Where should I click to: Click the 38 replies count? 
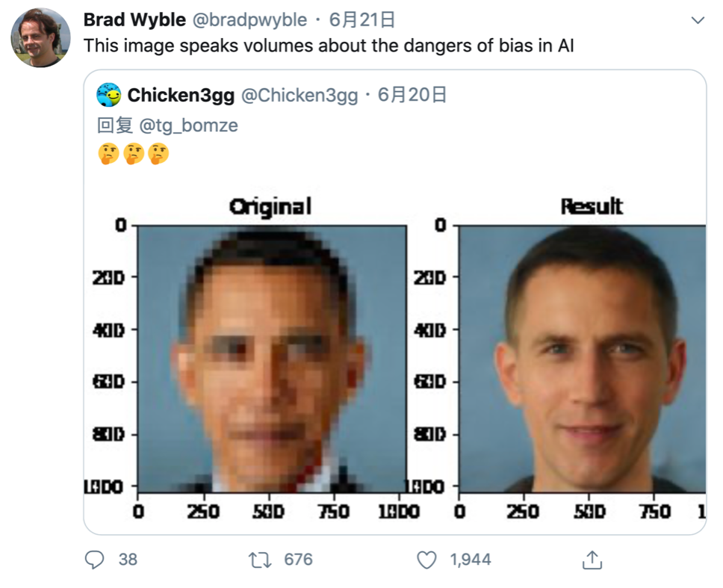(128, 560)
